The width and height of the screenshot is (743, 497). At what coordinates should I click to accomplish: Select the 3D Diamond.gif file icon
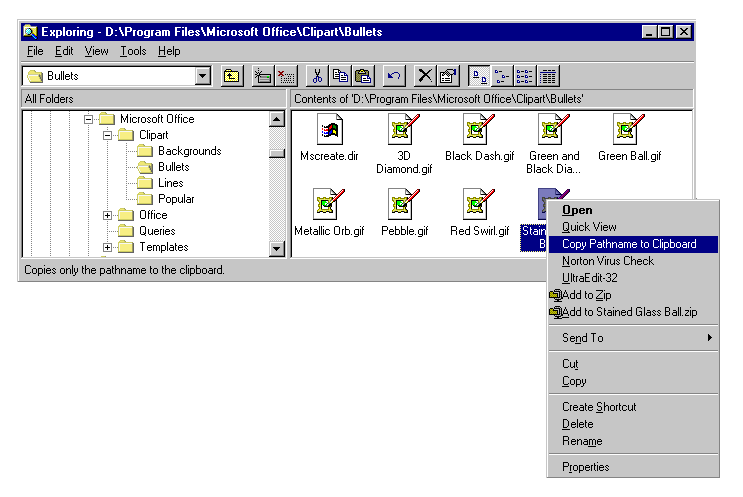coord(404,129)
